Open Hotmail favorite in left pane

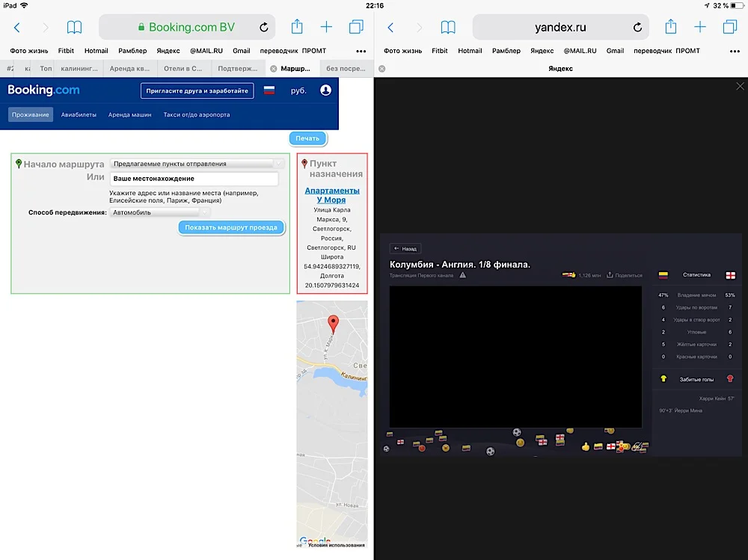point(96,51)
